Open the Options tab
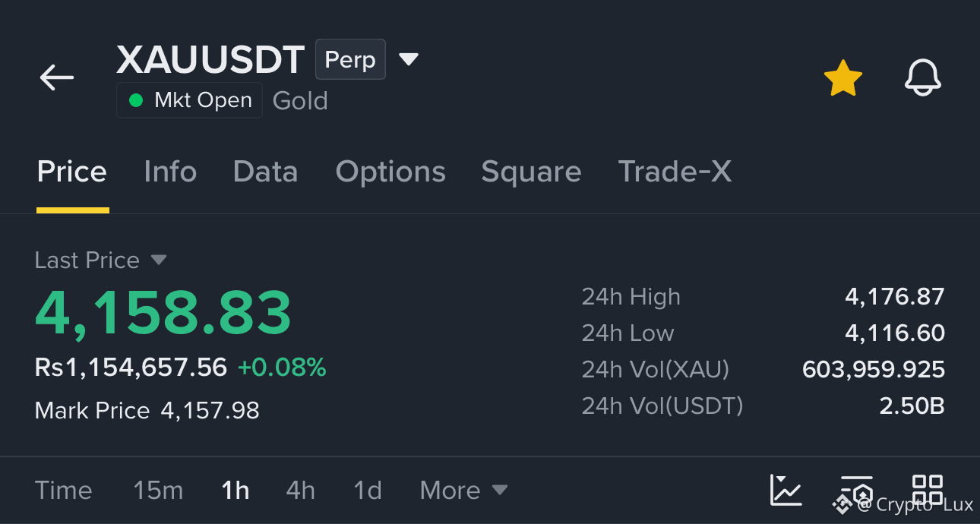The height and width of the screenshot is (524, 980). tap(390, 172)
